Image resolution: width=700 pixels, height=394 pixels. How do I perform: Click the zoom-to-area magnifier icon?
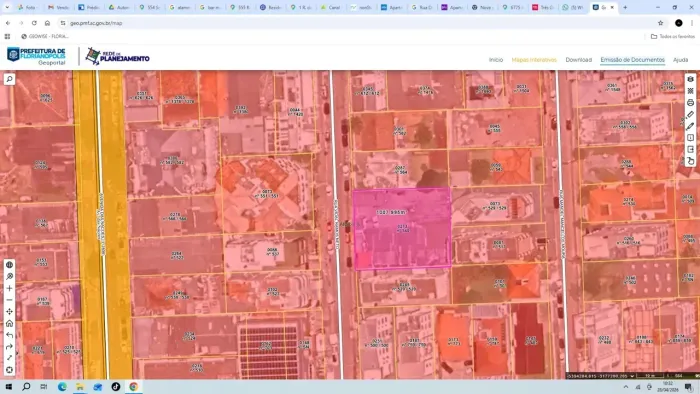(9, 277)
